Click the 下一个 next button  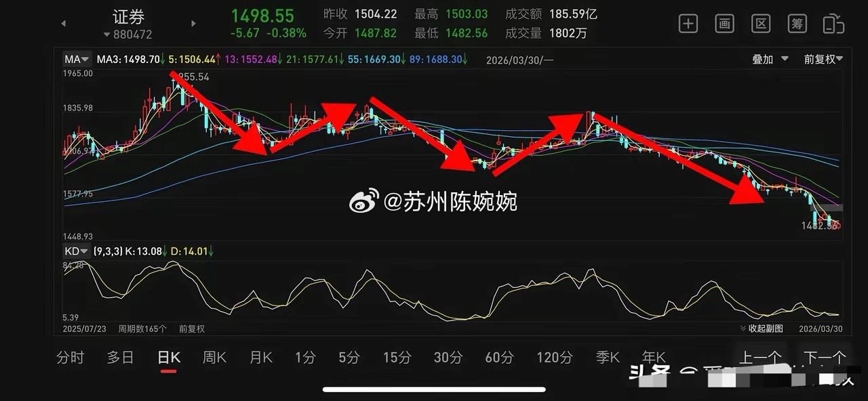(x=824, y=358)
